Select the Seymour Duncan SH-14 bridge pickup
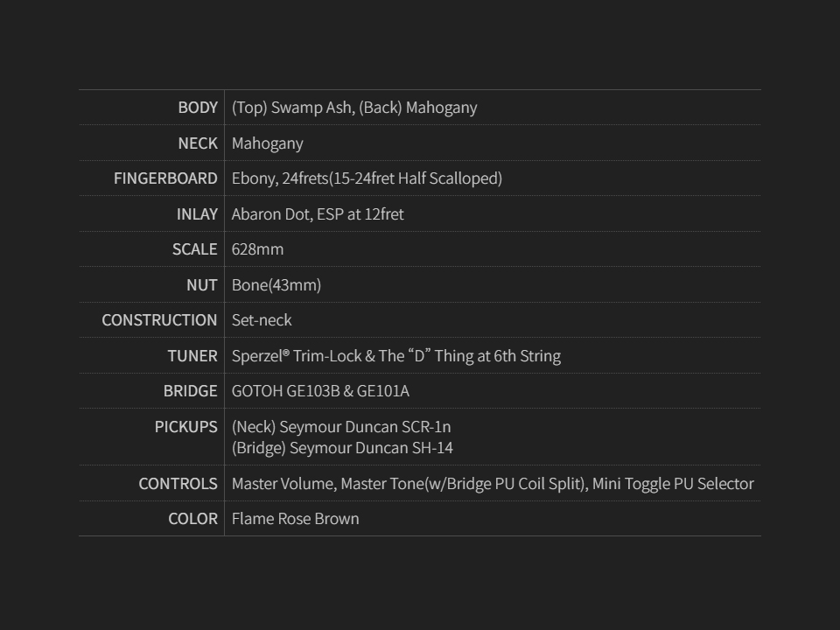Screen dimensions: 840x630 coord(342,448)
